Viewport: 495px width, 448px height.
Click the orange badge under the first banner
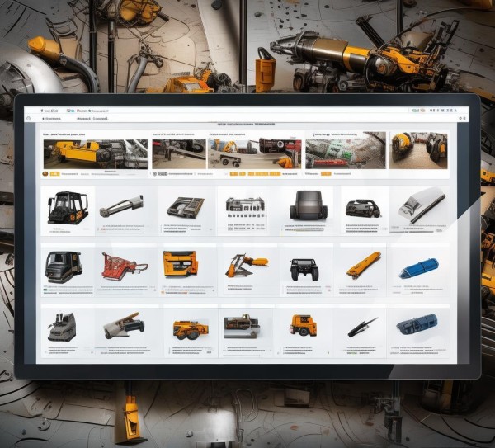coord(54,174)
